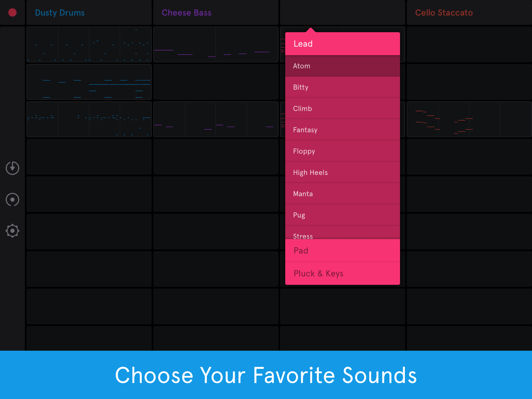Open the Dusty Drums track header
Screen dimensions: 532x399
[89, 12]
